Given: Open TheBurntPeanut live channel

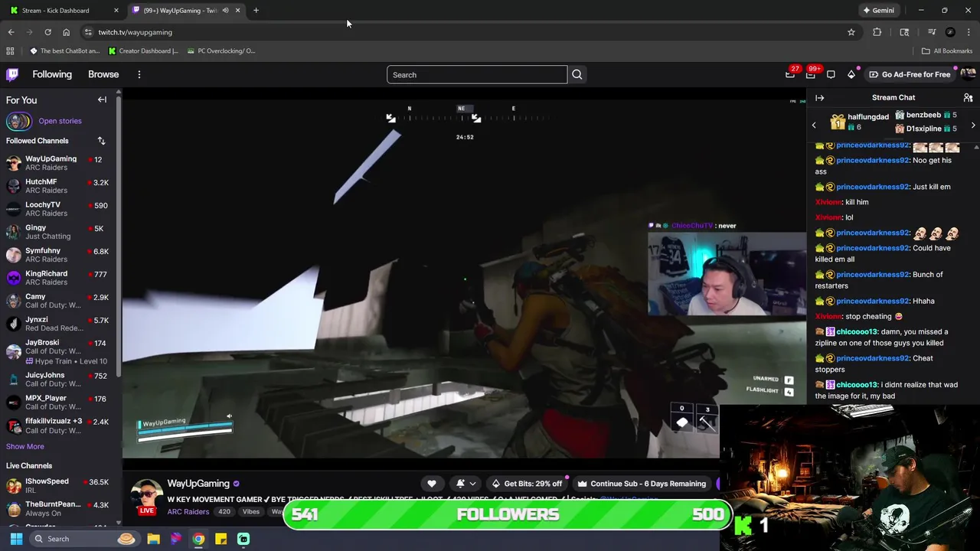Looking at the screenshot, I should [60, 508].
